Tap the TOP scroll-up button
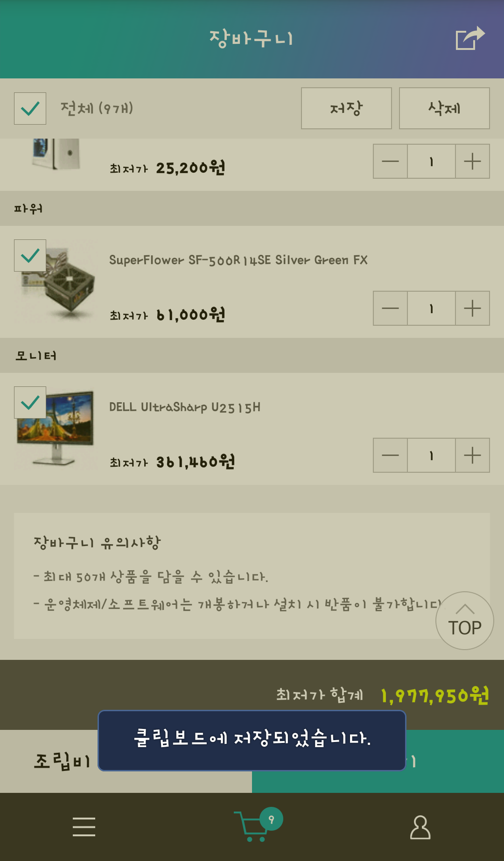Viewport: 504px width, 861px height. [465, 621]
